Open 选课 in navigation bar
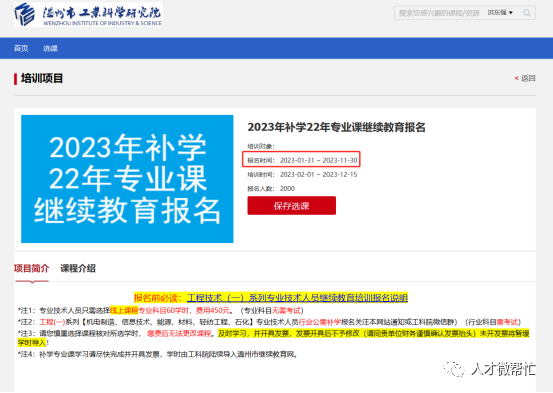The image size is (553, 393). coord(50,48)
